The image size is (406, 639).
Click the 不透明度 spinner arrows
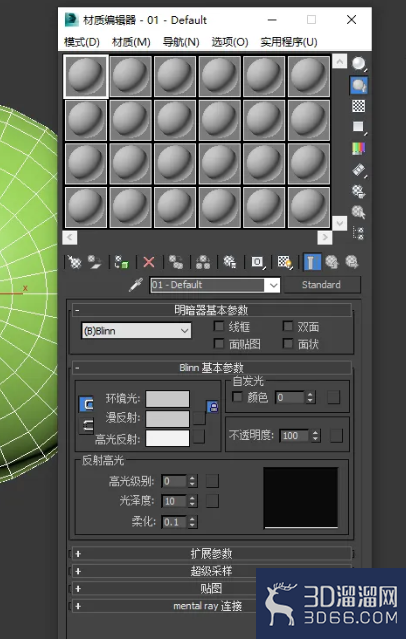pos(316,436)
